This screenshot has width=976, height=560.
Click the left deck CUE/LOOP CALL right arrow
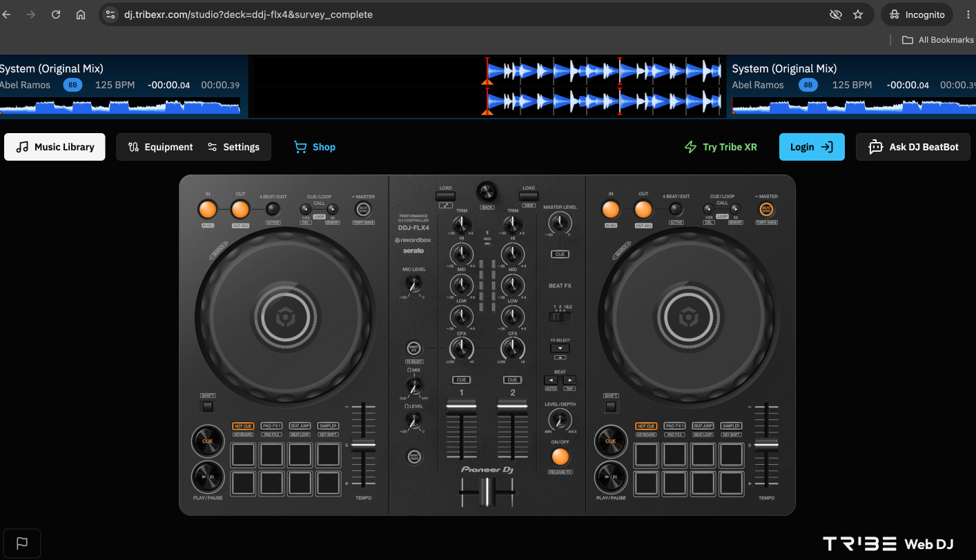332,209
